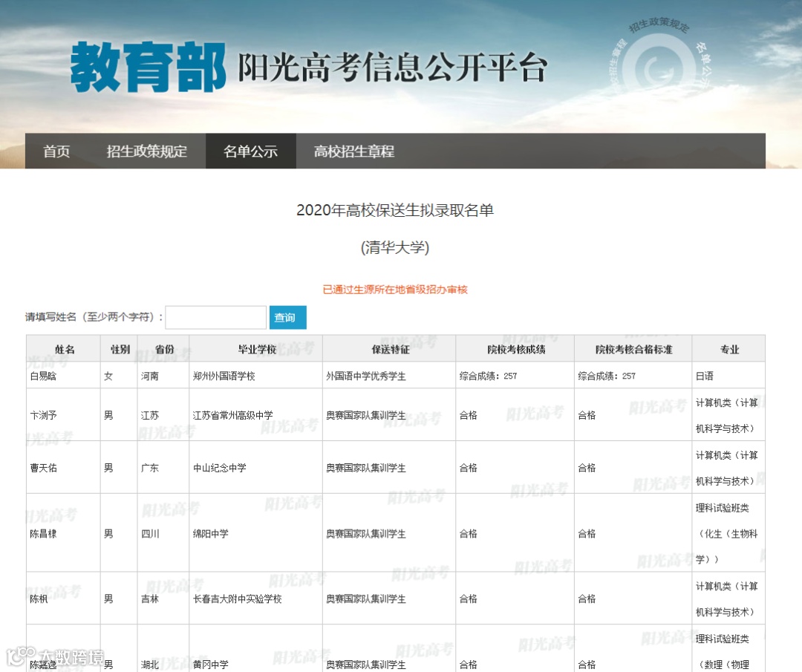Click the 请填写姓名 search label
Image resolution: width=802 pixels, height=672 pixels.
[94, 317]
